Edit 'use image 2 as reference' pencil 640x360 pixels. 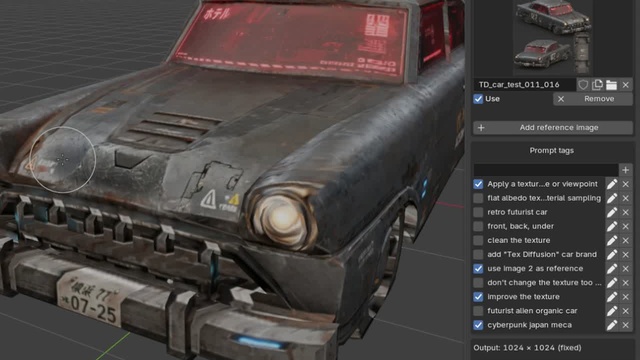(x=611, y=269)
